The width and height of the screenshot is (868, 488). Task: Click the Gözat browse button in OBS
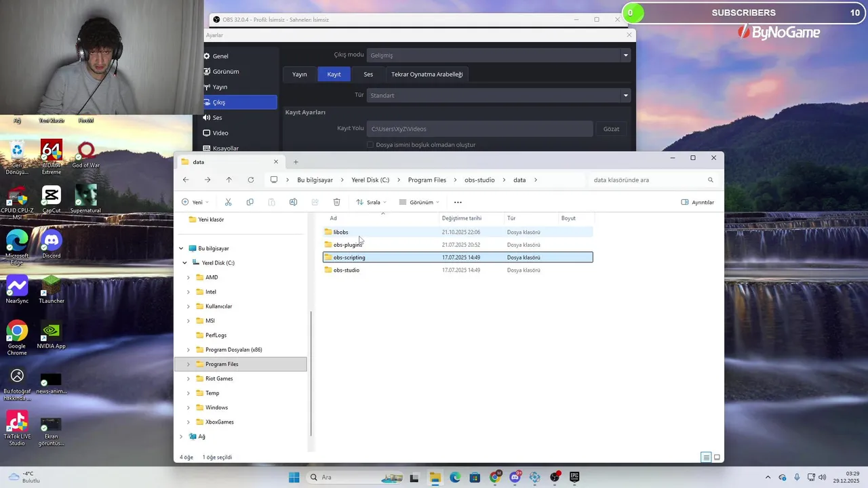611,129
